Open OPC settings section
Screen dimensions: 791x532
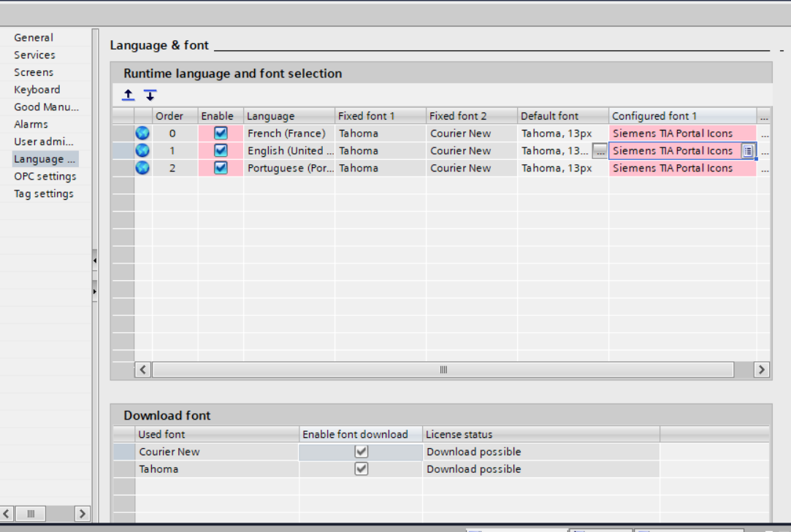pyautogui.click(x=45, y=177)
